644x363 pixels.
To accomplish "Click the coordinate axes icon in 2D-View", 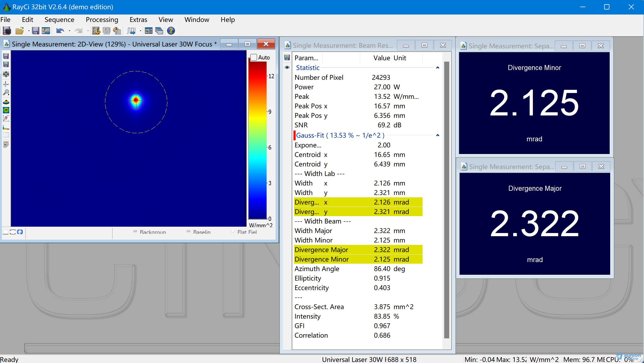I will (6, 84).
